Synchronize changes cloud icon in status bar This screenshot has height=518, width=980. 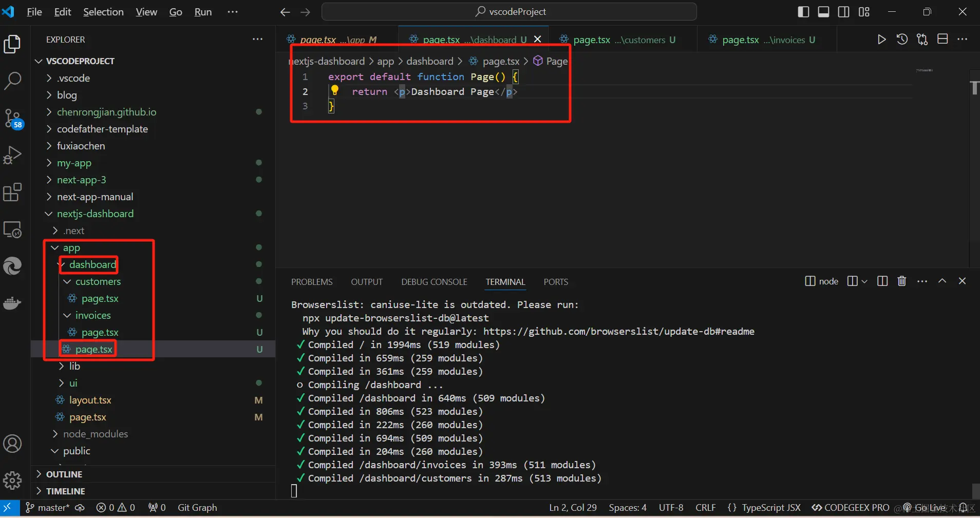tap(80, 508)
